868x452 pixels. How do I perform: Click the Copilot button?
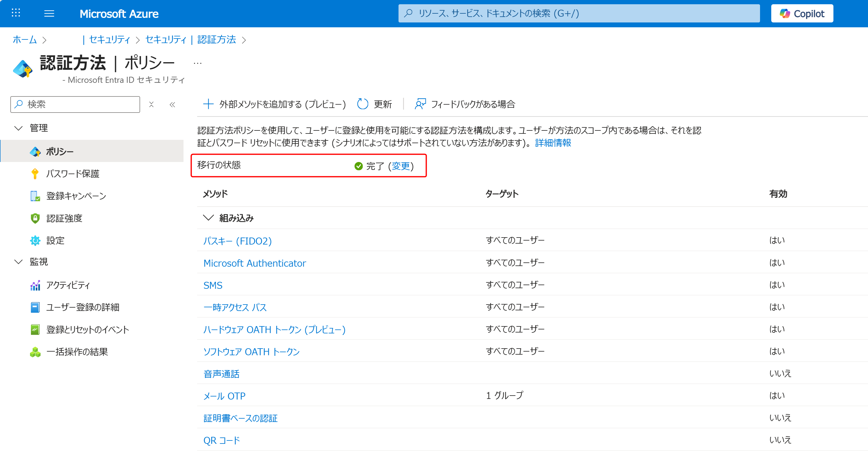tap(802, 13)
